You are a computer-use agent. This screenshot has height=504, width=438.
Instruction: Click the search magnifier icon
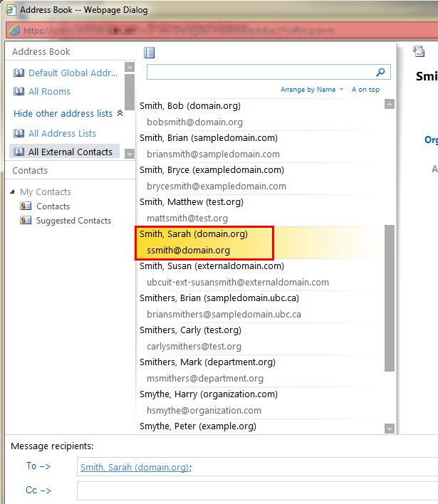pyautogui.click(x=381, y=72)
